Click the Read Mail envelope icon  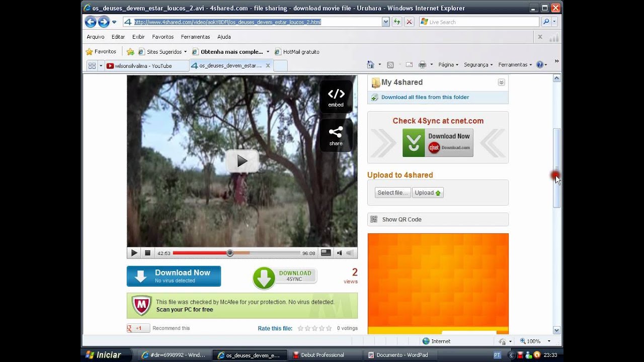pyautogui.click(x=409, y=65)
